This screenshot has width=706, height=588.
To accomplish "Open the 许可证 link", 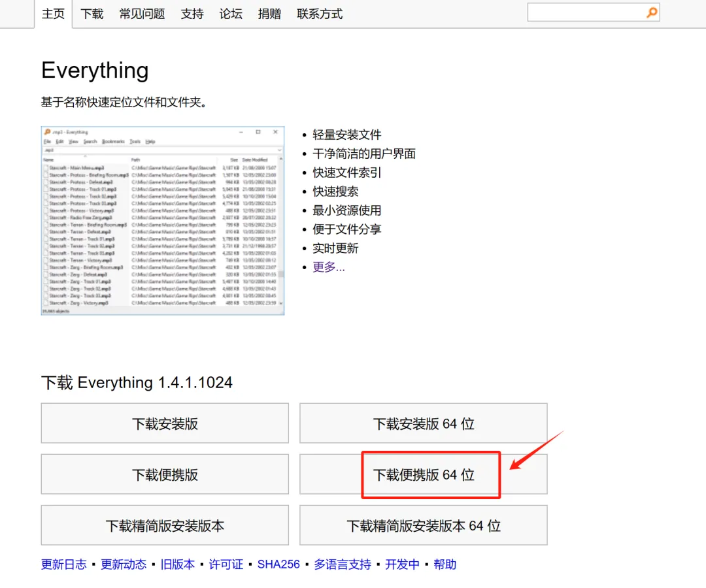I will [x=226, y=564].
